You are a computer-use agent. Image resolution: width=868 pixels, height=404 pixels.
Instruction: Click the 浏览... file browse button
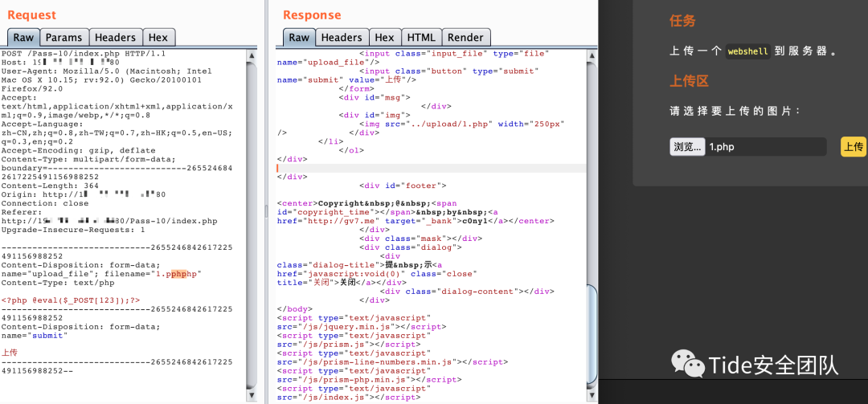pos(687,147)
